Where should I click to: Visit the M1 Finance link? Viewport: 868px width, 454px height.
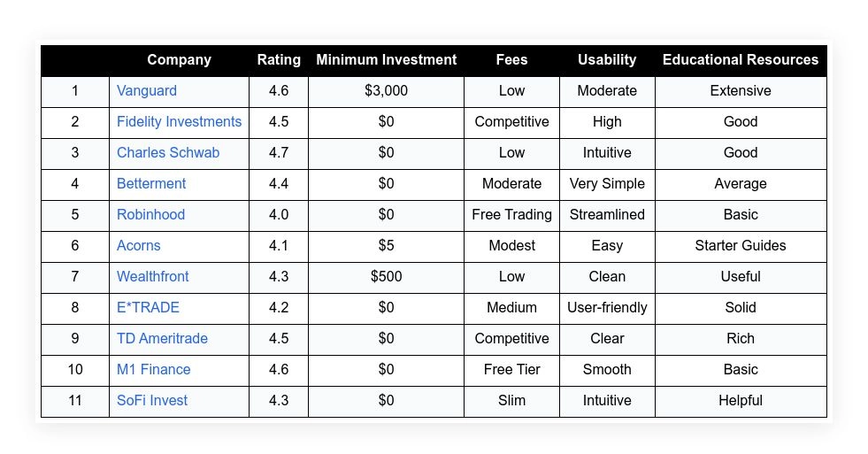pyautogui.click(x=153, y=370)
